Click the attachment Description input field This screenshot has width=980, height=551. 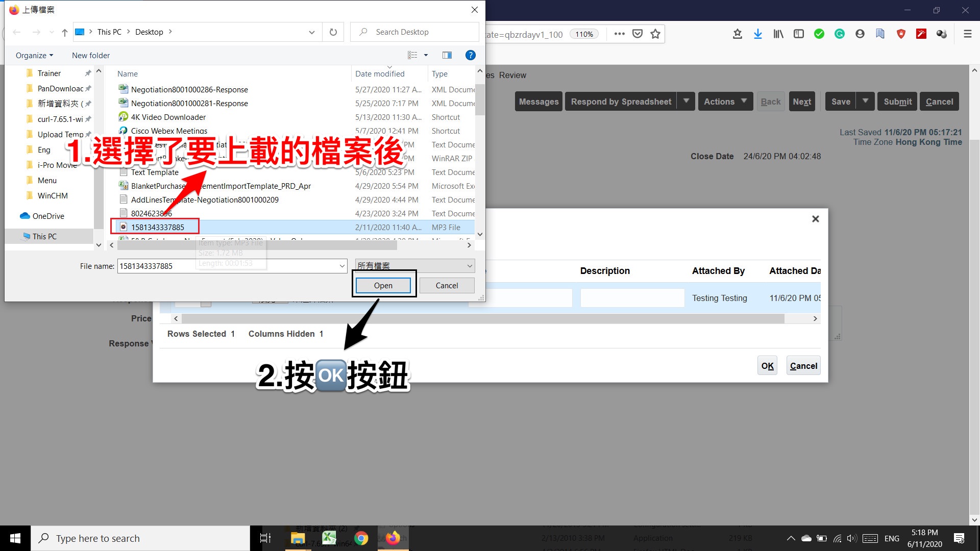(632, 298)
